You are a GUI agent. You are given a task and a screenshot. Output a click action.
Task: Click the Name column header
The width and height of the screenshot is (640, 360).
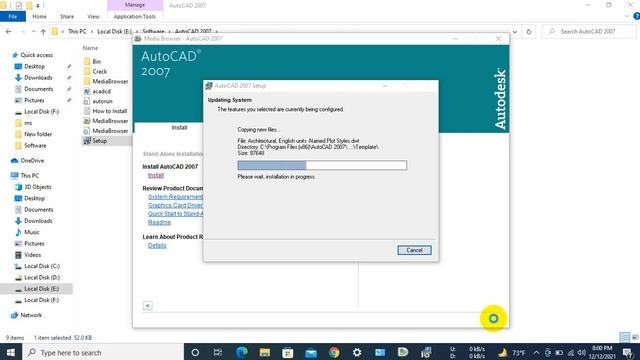pyautogui.click(x=90, y=48)
